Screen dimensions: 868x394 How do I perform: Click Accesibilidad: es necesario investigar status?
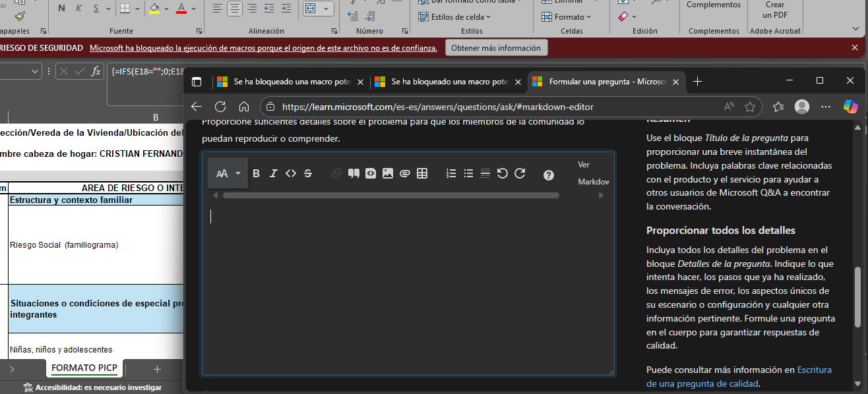click(x=92, y=387)
